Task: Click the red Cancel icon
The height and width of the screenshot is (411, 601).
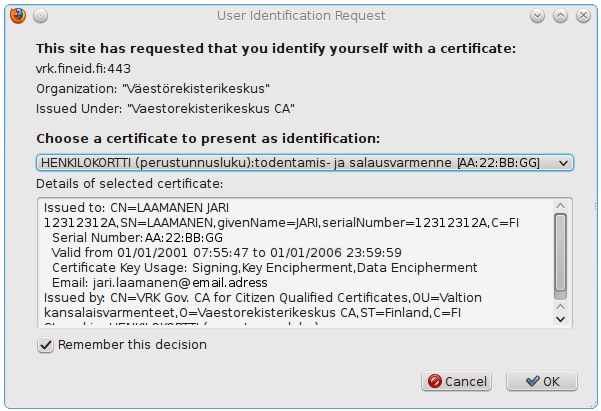Action: click(x=435, y=381)
